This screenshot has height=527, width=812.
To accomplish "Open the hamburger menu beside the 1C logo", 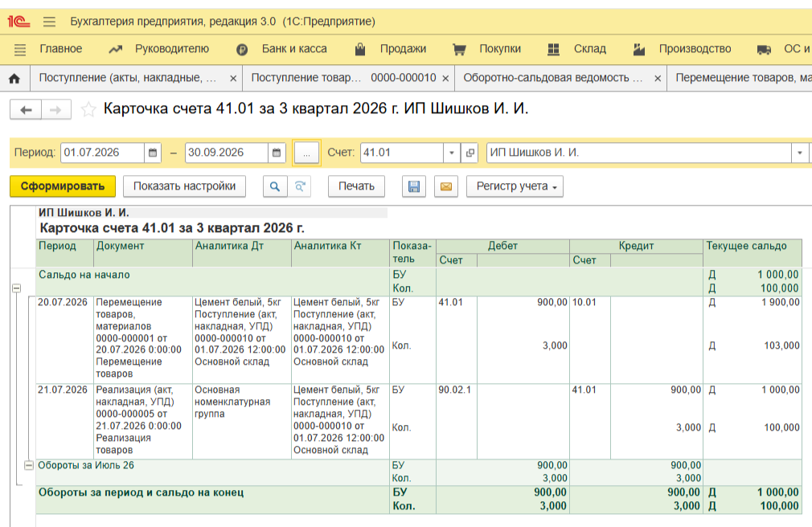I will pos(49,22).
